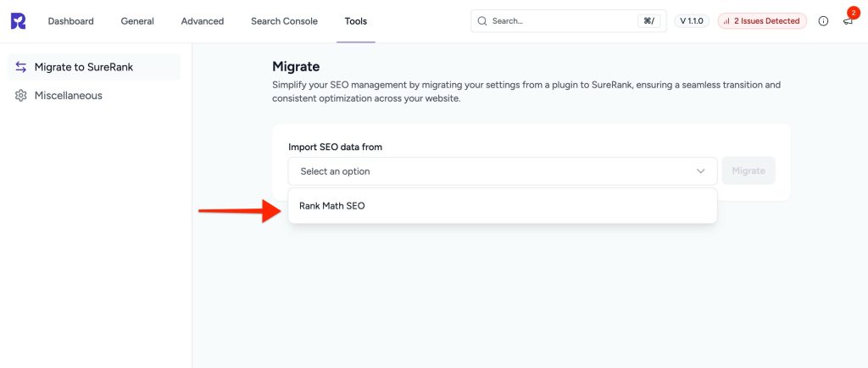Switch to the Dashboard tab
The height and width of the screenshot is (368, 868).
point(71,21)
